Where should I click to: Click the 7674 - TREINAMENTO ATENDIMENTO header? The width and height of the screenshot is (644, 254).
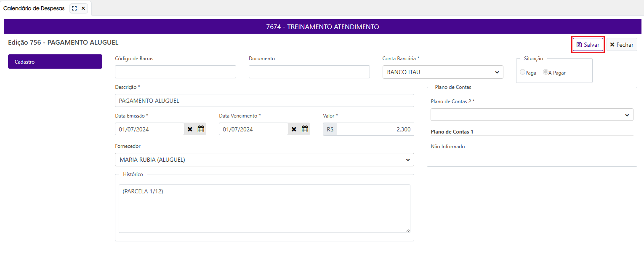(x=322, y=27)
